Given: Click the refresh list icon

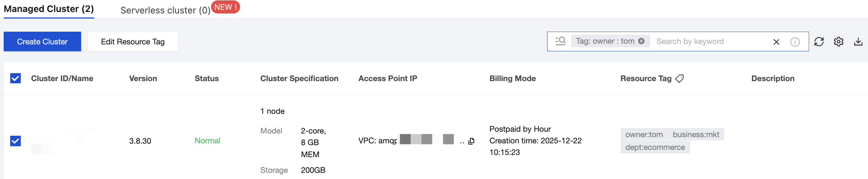Looking at the screenshot, I should coord(819,42).
